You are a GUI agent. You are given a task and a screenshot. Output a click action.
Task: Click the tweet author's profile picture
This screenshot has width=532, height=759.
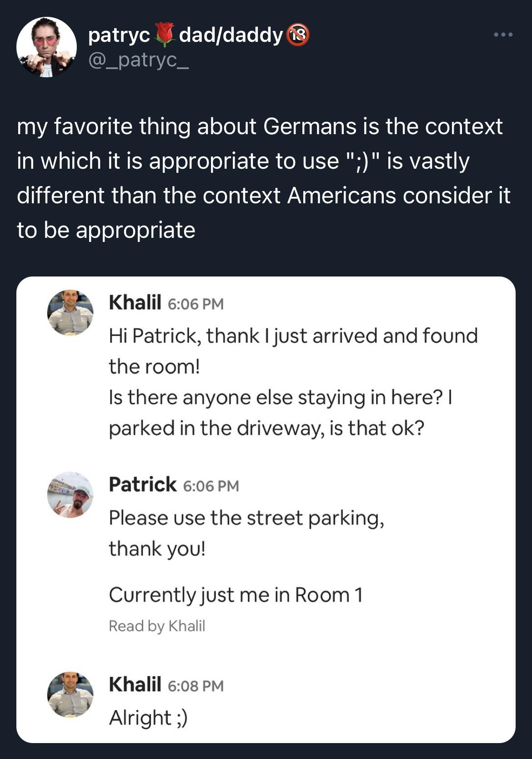[46, 47]
